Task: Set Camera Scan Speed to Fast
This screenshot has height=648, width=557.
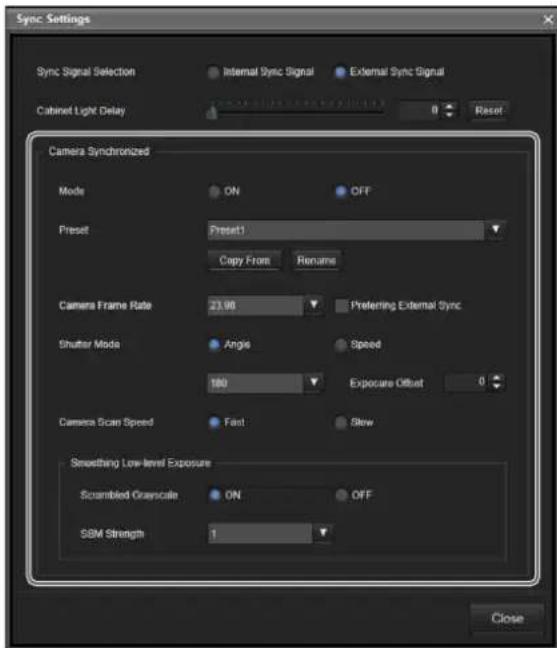Action: pyautogui.click(x=214, y=422)
